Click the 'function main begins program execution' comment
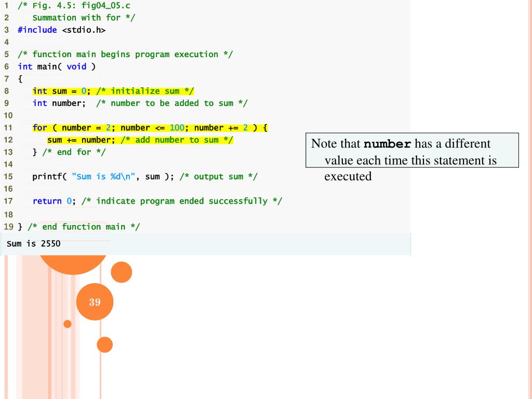The image size is (532, 399). pyautogui.click(x=125, y=54)
